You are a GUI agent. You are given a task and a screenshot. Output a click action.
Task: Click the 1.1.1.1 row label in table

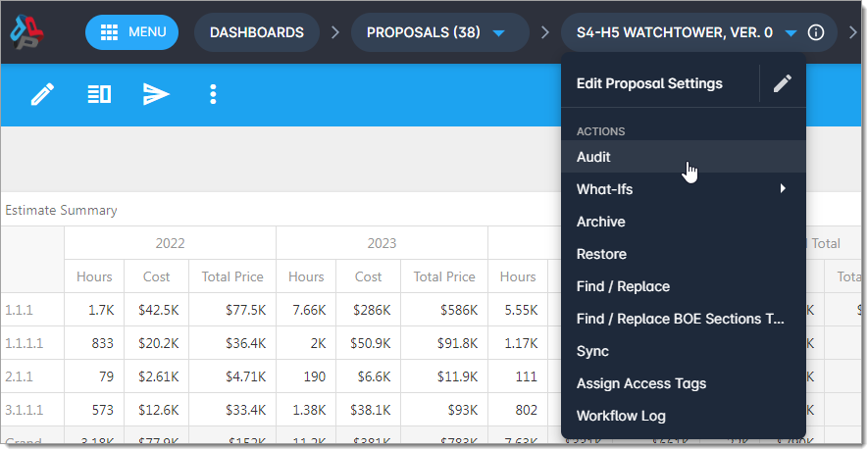point(24,343)
